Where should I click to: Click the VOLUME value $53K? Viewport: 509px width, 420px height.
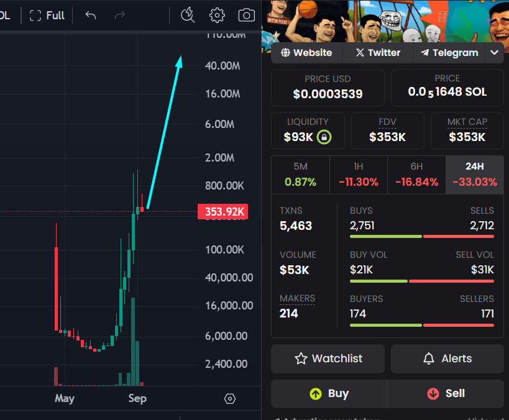point(295,270)
